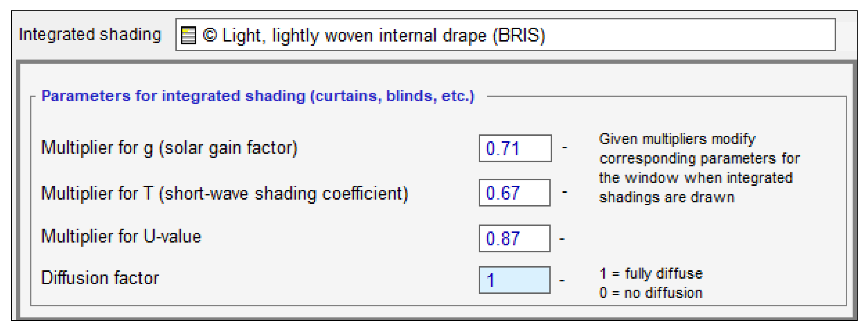Click the highlighted Diffusion factor field
This screenshot has height=334, width=868.
(x=514, y=280)
